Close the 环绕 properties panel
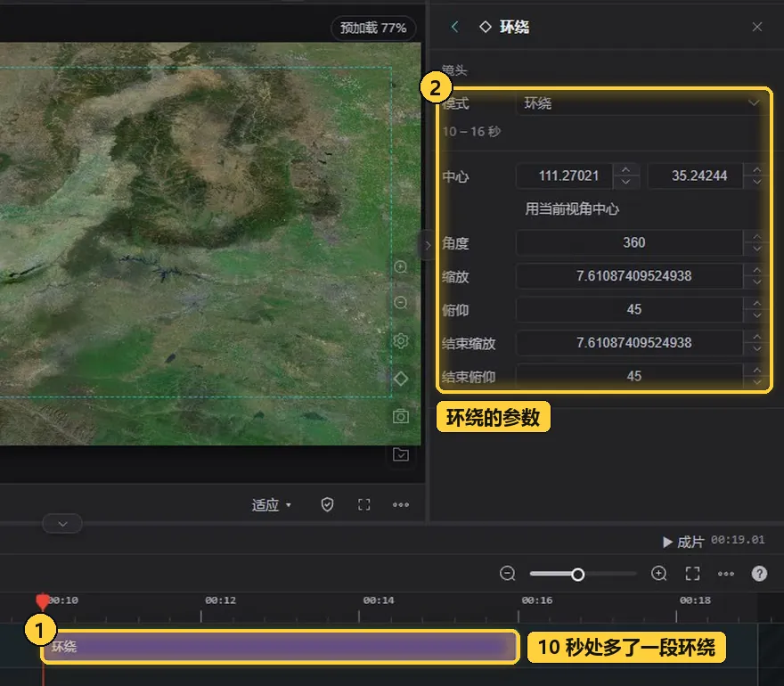The height and width of the screenshot is (686, 784). coord(757,27)
